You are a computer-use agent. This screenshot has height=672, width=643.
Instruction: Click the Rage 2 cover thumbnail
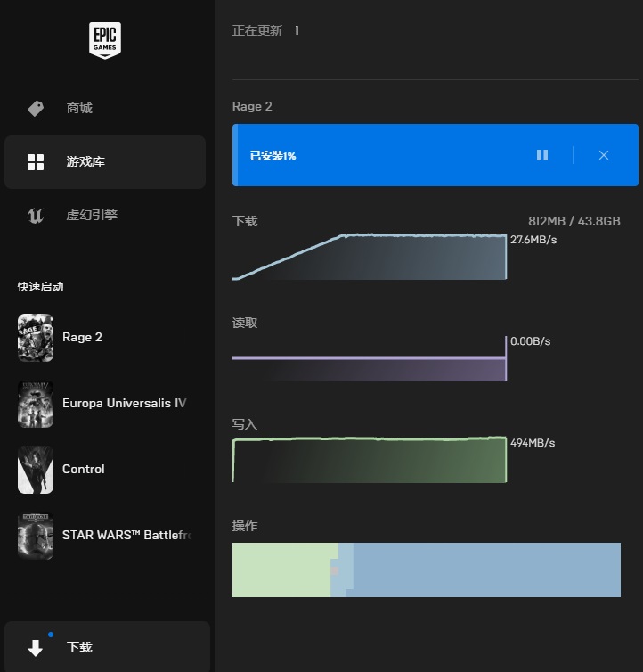coord(36,338)
